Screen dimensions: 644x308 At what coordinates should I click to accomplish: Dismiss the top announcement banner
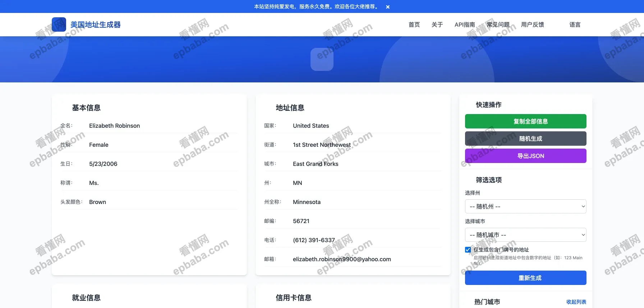coord(388,7)
